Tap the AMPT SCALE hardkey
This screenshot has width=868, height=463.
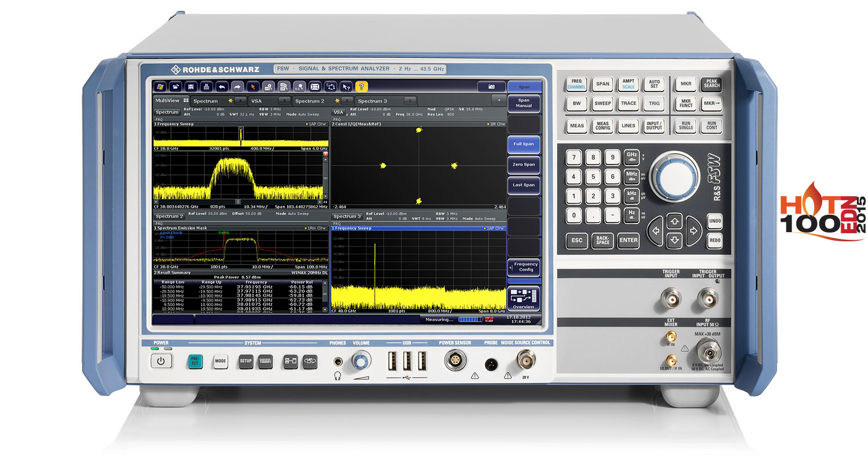tap(628, 84)
